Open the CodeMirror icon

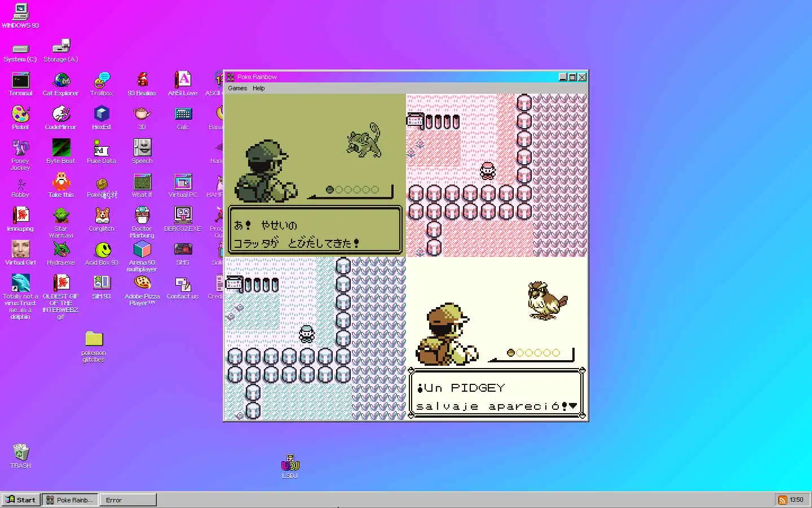coord(61,119)
